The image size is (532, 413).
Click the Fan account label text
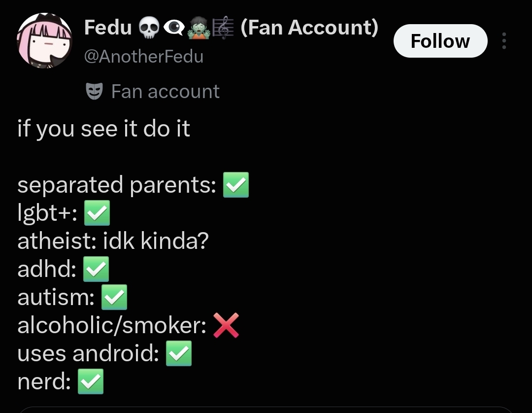165,92
